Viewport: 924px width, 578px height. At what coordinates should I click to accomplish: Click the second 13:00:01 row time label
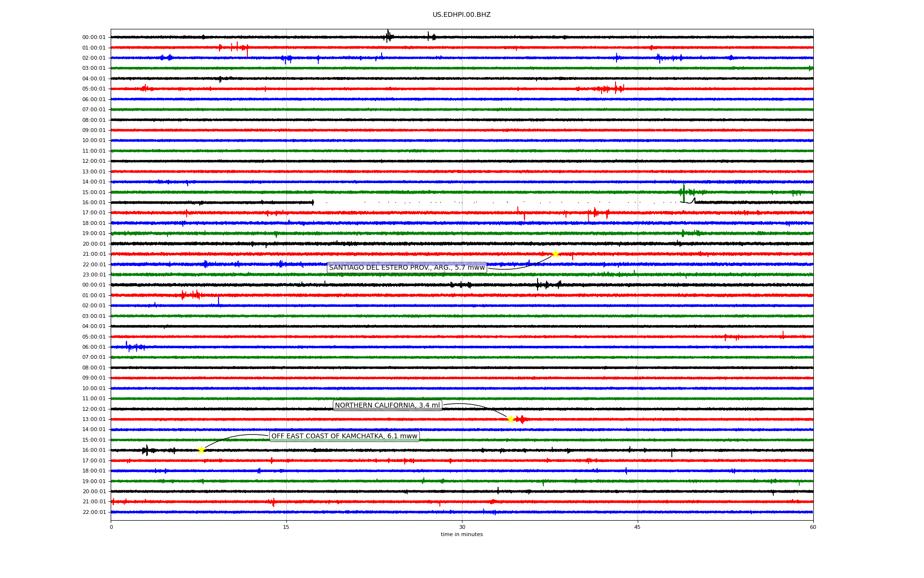(x=94, y=419)
